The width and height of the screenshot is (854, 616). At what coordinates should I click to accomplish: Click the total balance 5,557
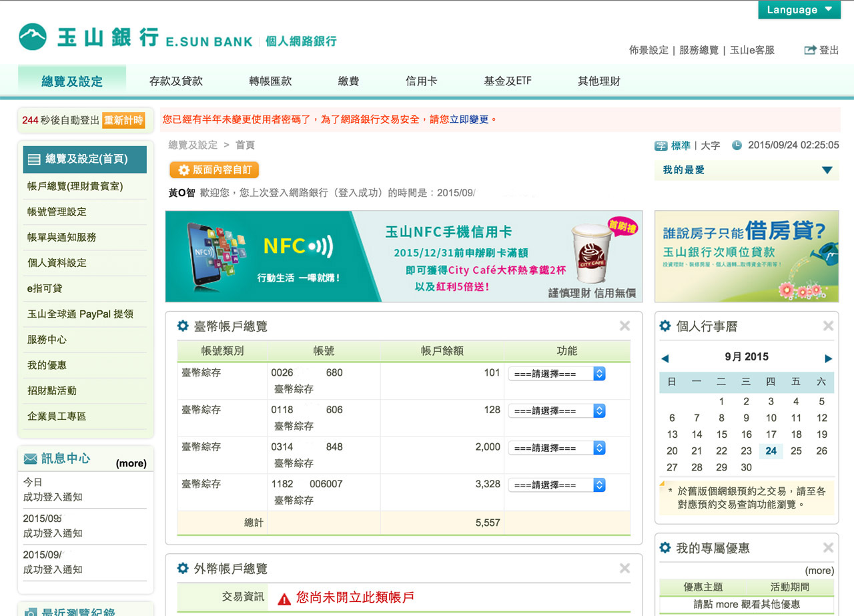[488, 523]
